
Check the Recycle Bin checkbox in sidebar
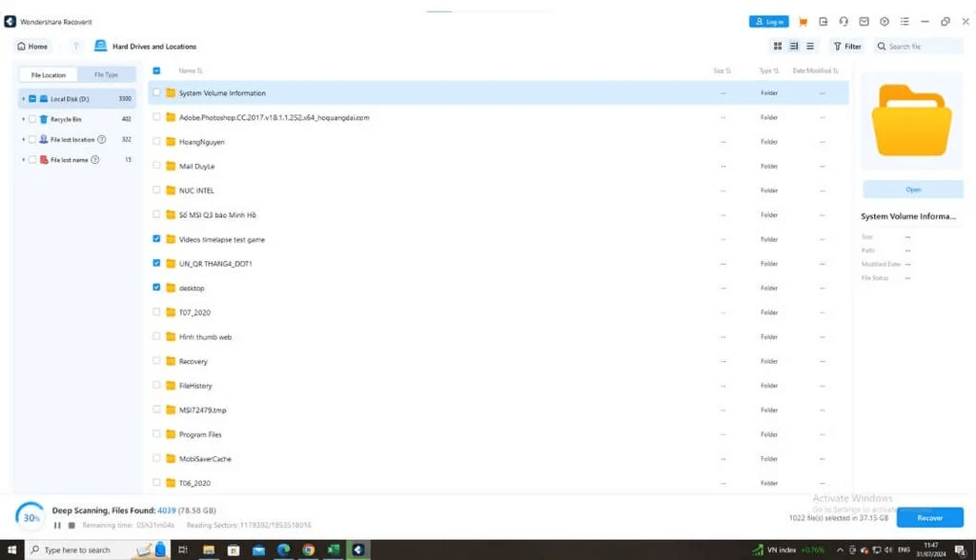[x=32, y=119]
